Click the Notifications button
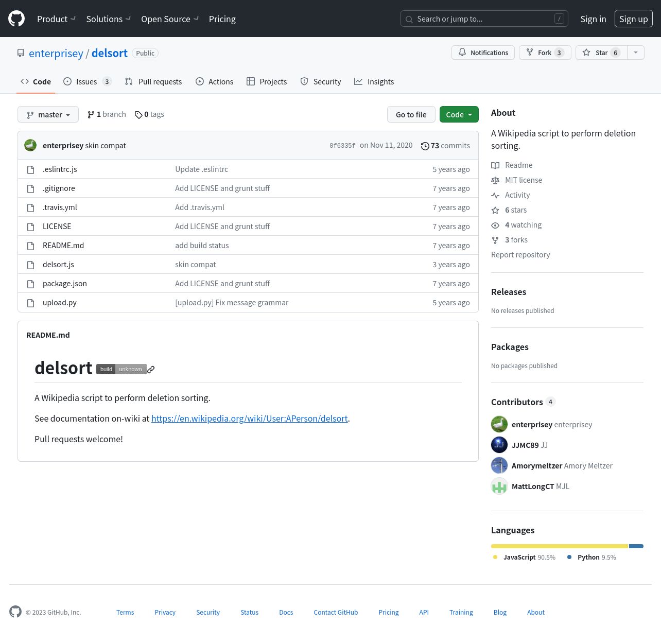The image size is (661, 644). [x=483, y=53]
